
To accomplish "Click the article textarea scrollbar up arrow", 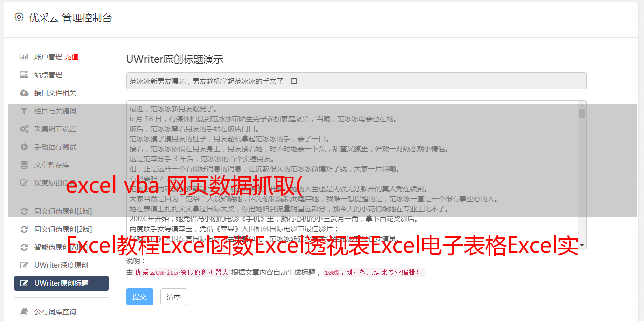I will point(582,105).
